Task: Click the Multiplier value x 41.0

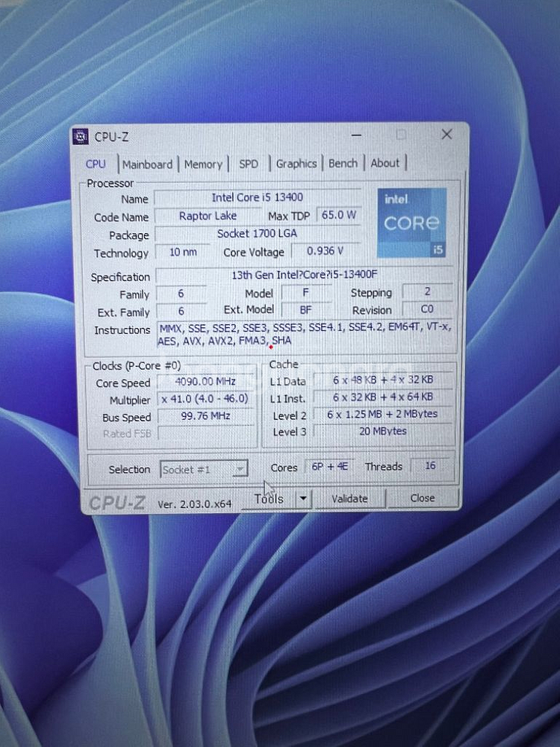Action: (x=205, y=399)
